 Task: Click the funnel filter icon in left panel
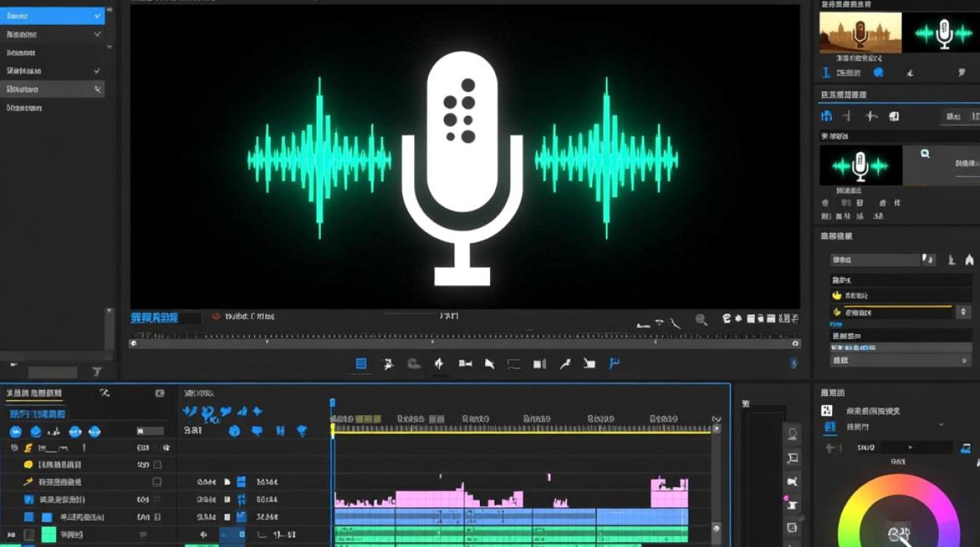pos(97,372)
